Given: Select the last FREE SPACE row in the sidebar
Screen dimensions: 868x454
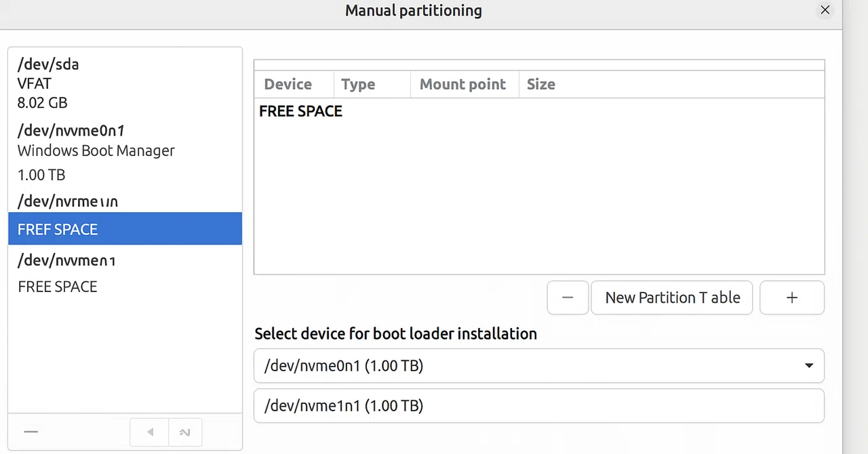Looking at the screenshot, I should [58, 287].
